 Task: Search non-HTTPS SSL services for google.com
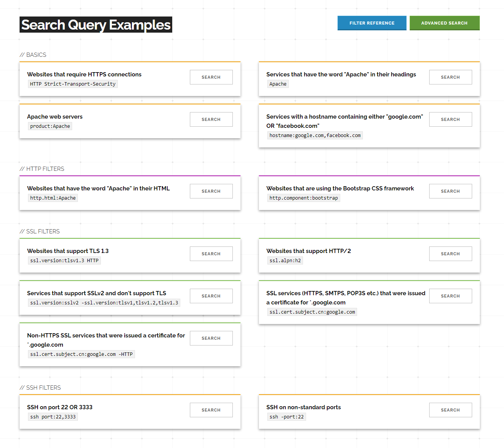211,338
